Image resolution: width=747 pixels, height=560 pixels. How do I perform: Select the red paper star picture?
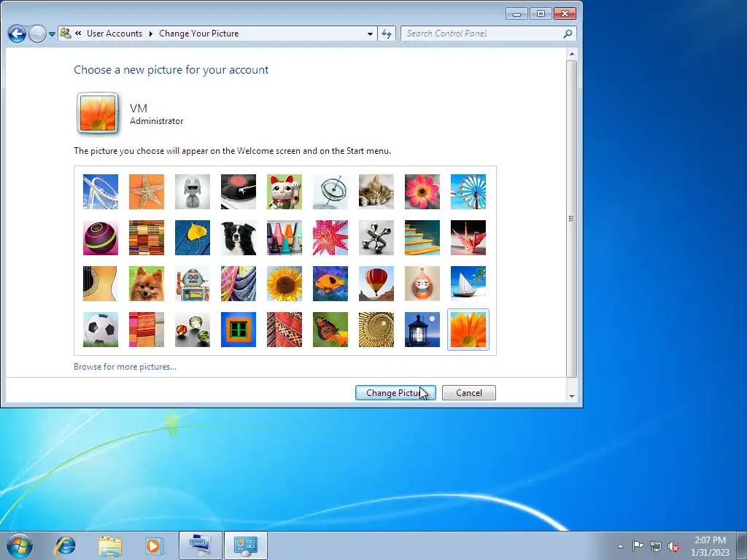[330, 238]
